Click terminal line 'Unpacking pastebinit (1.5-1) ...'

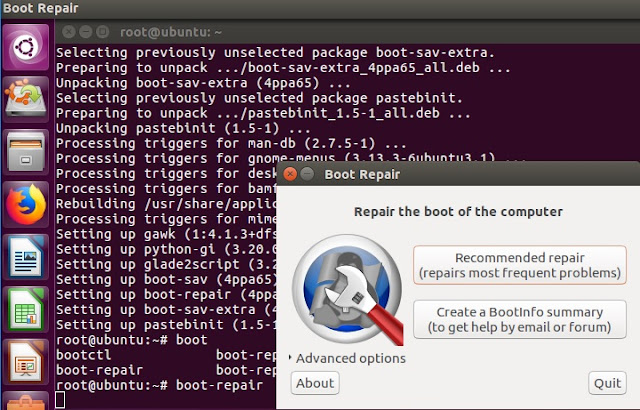coord(183,128)
